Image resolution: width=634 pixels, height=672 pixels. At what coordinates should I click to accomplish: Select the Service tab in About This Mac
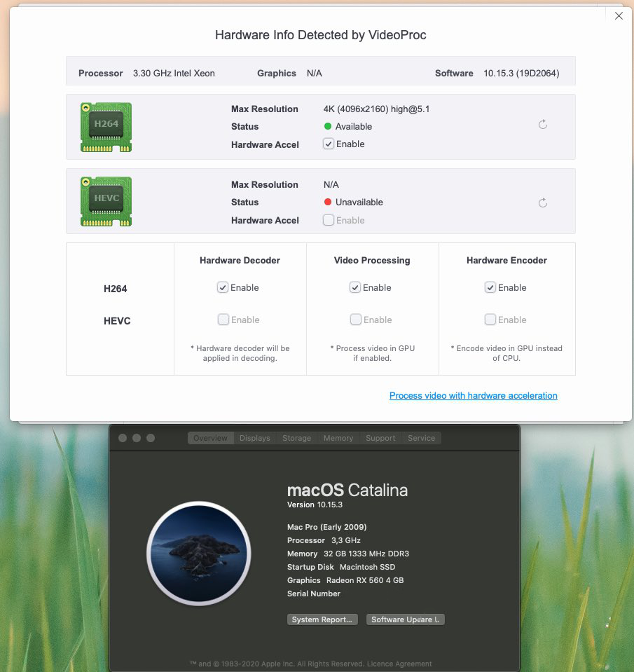[422, 438]
